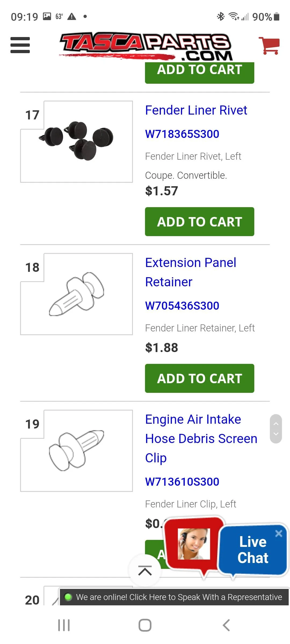Tap the Android back navigation button
The width and height of the screenshot is (290, 644).
[x=226, y=625]
